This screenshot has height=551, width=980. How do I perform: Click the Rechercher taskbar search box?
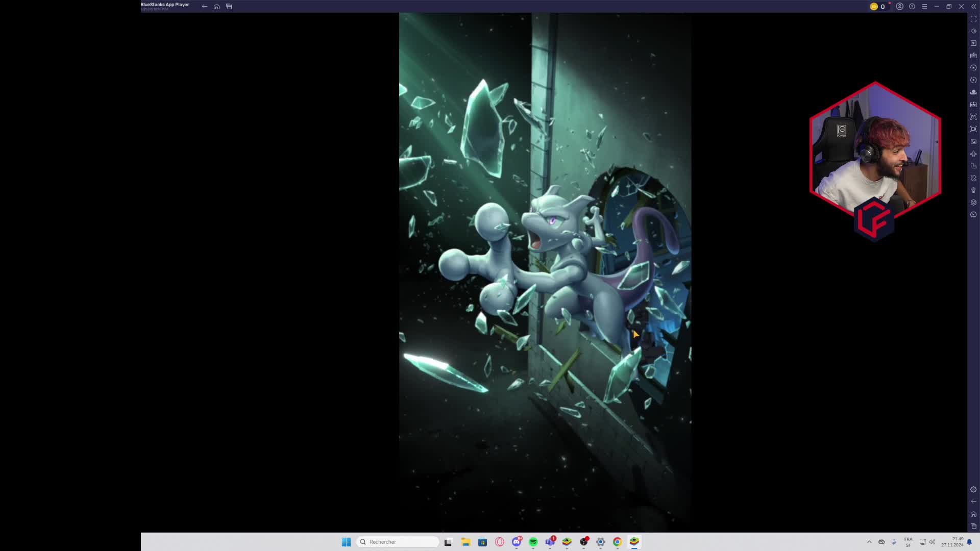coord(398,542)
